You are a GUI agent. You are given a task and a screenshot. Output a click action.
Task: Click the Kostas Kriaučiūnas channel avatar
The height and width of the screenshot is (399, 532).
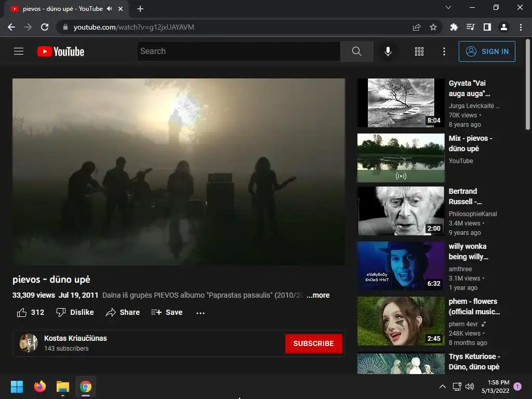(29, 343)
